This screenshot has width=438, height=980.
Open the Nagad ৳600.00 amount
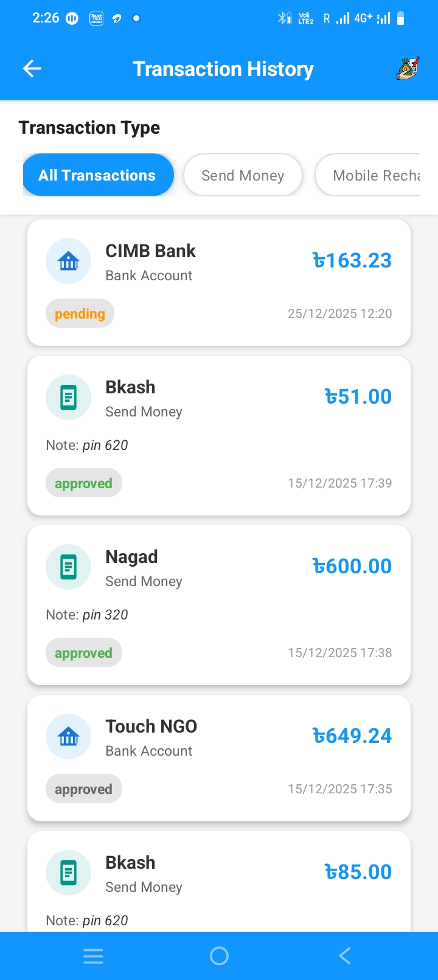[x=352, y=567]
